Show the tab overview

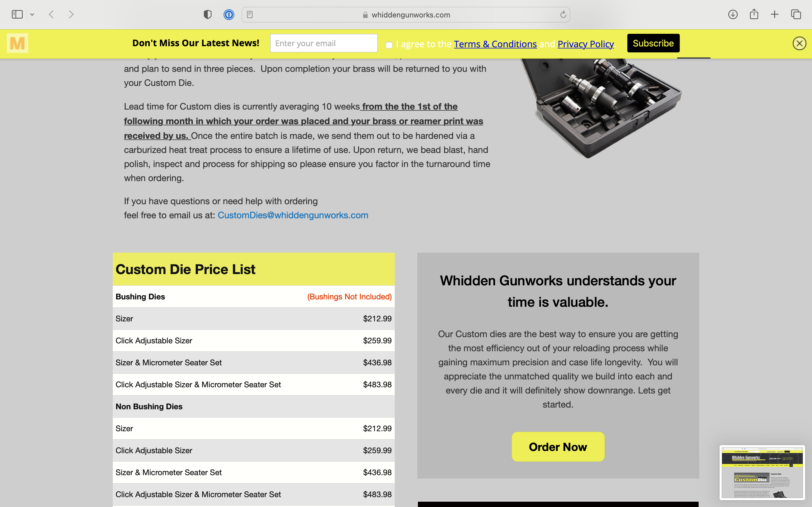tap(796, 14)
